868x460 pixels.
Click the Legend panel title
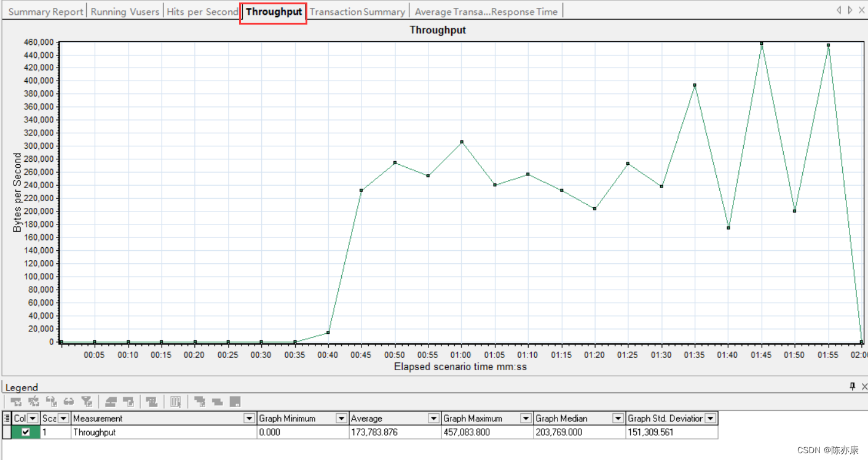22,387
